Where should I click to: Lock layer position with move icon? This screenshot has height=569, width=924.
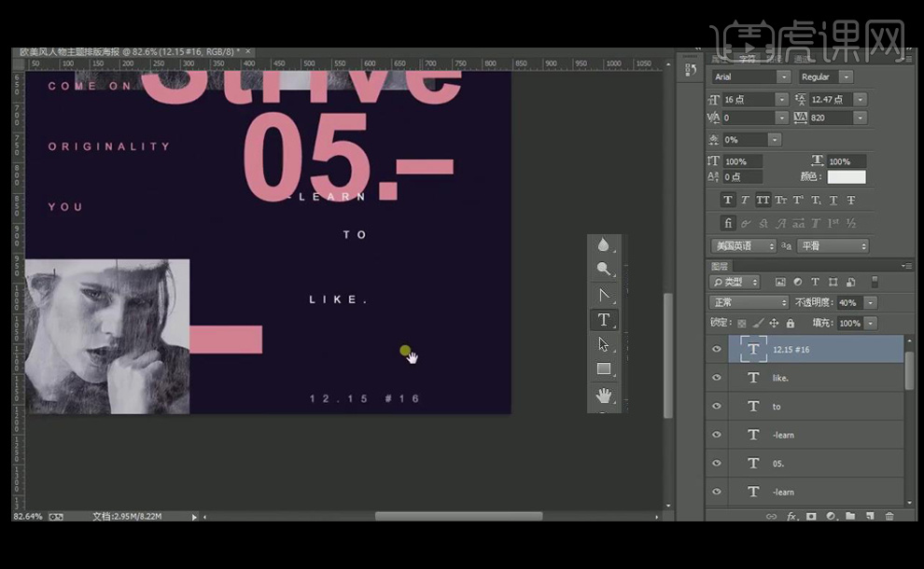(775, 323)
